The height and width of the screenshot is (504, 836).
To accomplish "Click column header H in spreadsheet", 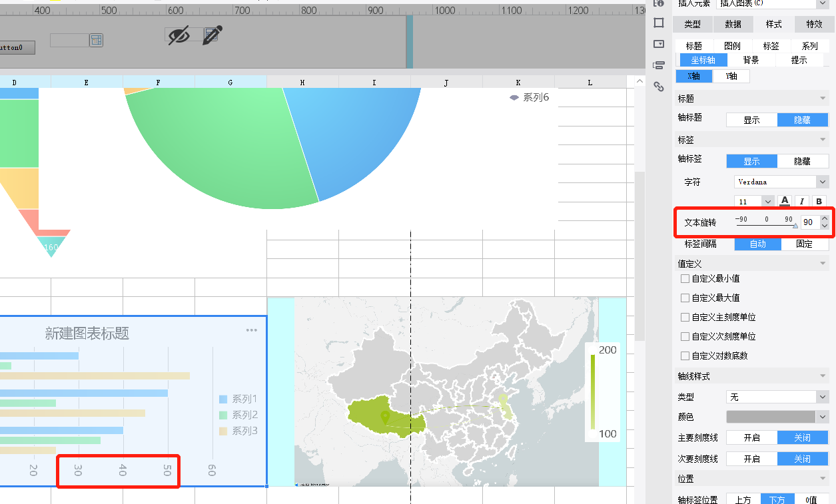I will click(x=302, y=83).
